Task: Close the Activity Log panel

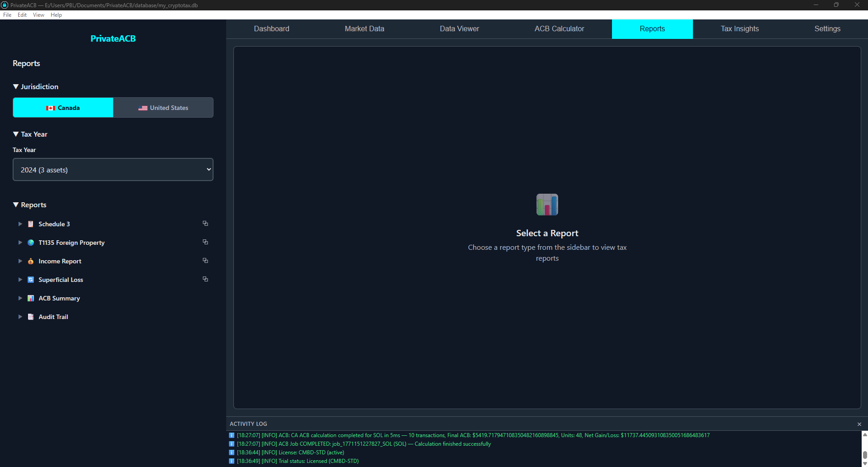Action: (x=859, y=424)
